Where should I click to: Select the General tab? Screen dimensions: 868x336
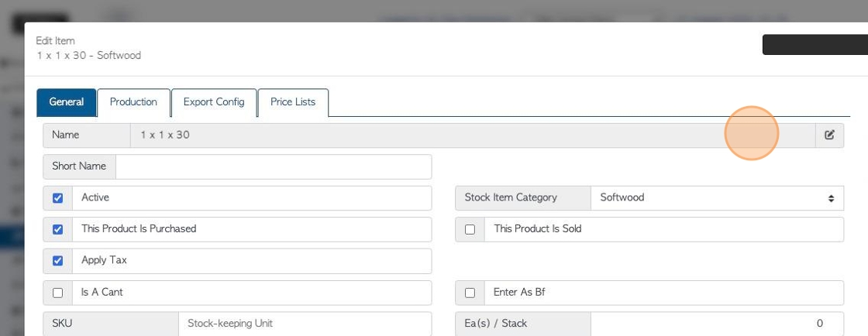coord(67,102)
